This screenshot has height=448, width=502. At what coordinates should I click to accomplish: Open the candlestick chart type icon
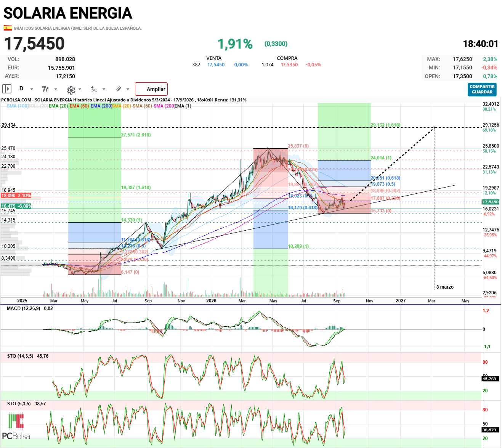(45, 89)
